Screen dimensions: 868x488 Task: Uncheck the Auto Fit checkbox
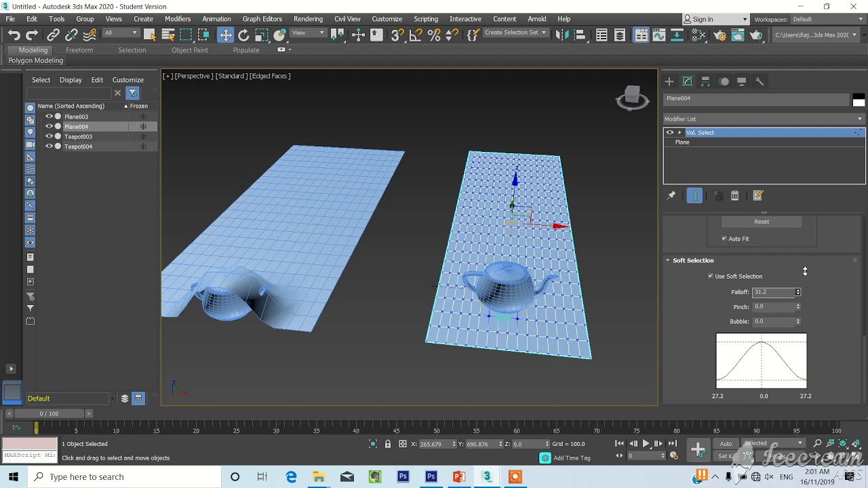pos(724,239)
